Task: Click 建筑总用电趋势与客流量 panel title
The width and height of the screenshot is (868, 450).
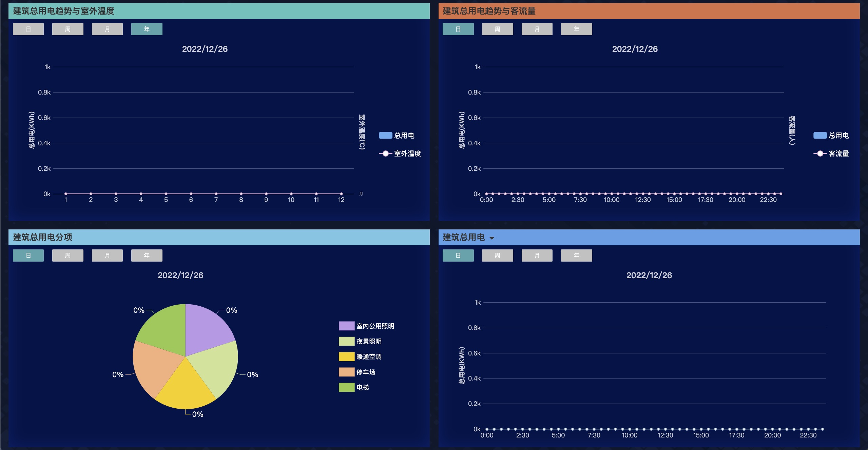Action: [489, 11]
